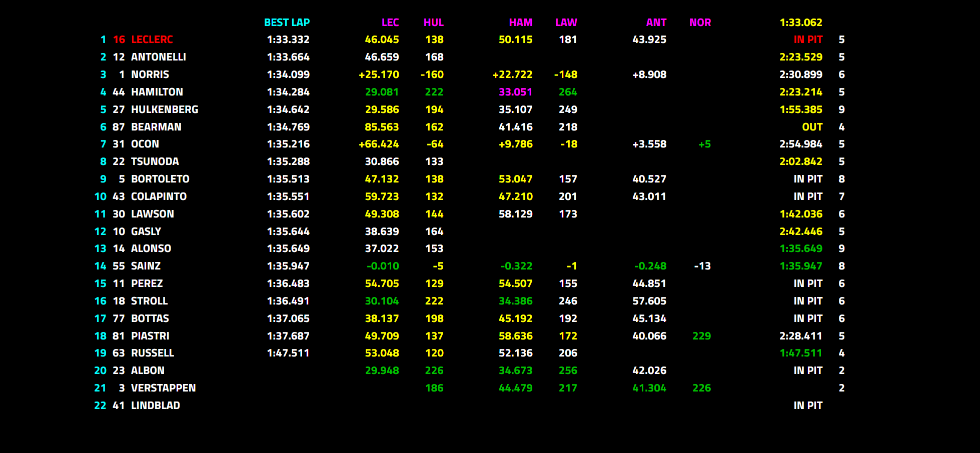Viewport: 980px width, 453px height.
Task: Select driver name NORRIS
Action: coord(150,74)
